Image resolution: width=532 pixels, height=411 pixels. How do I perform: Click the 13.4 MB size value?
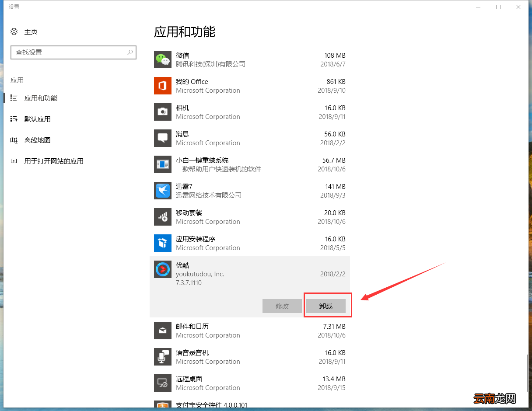334,379
